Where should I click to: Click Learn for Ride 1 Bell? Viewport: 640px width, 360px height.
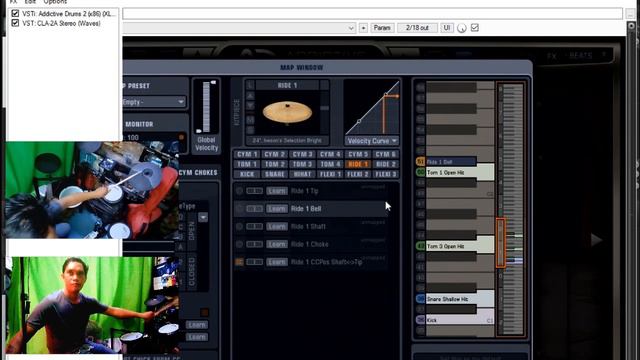point(276,209)
